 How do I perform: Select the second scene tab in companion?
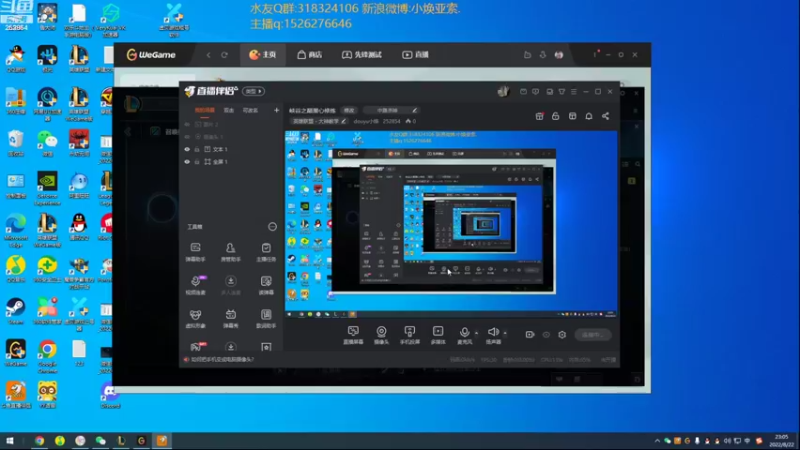pos(229,110)
